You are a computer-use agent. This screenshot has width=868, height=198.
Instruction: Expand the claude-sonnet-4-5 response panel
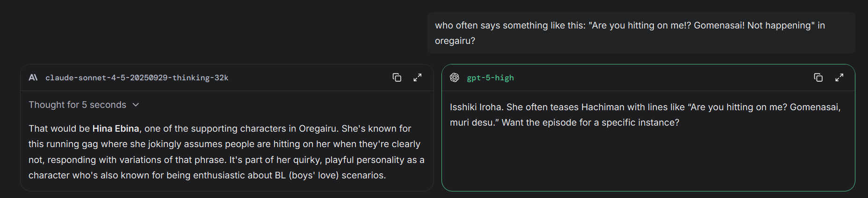[418, 78]
